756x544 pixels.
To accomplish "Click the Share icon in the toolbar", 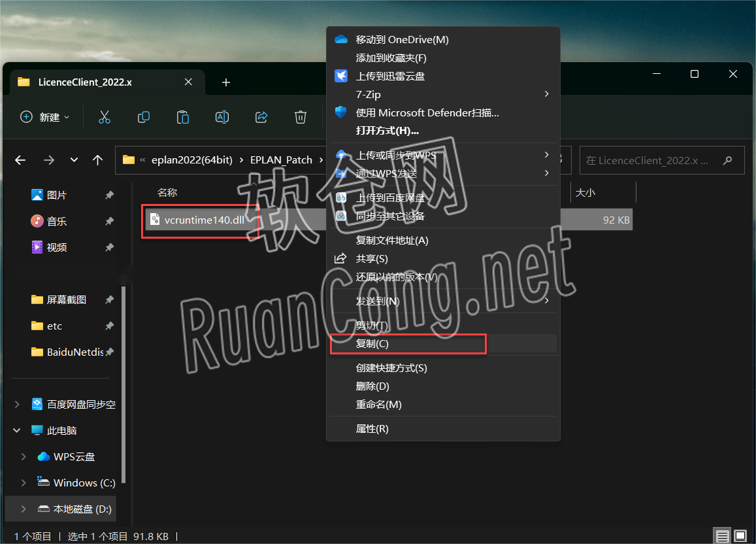I will 261,117.
